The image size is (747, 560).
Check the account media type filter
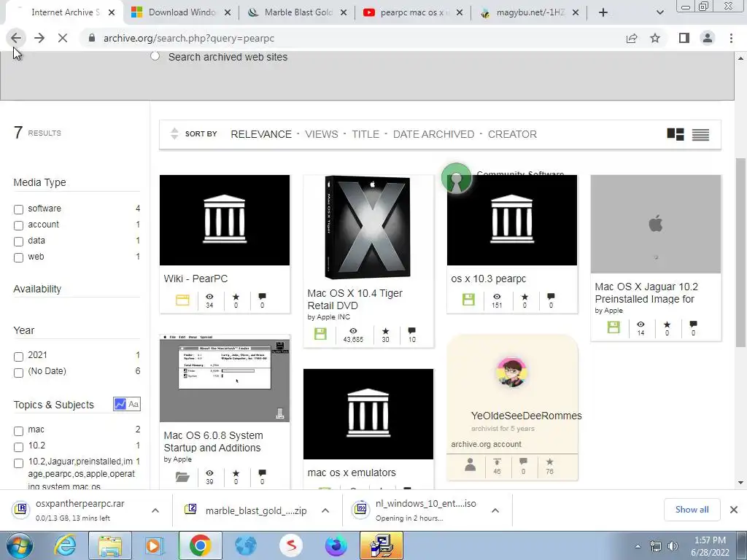pos(18,225)
